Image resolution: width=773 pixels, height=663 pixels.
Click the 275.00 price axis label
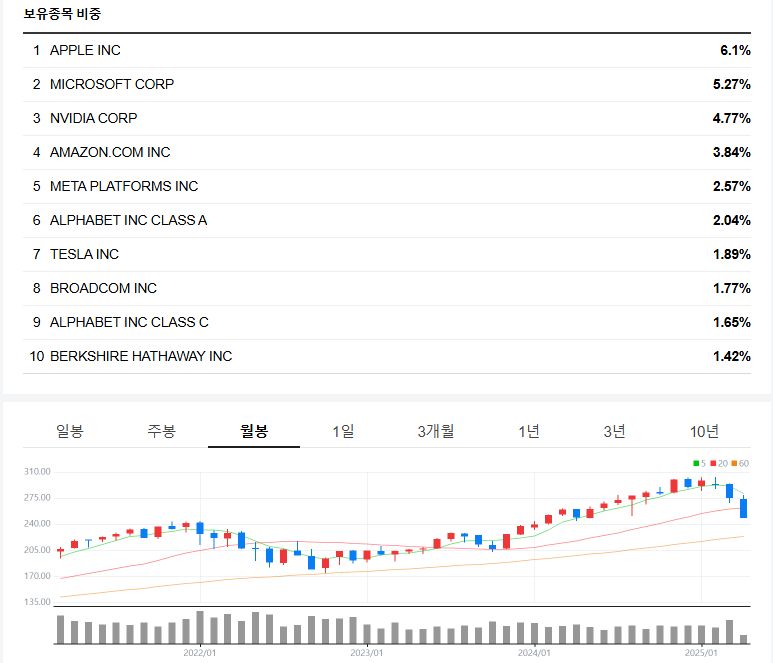(37, 498)
